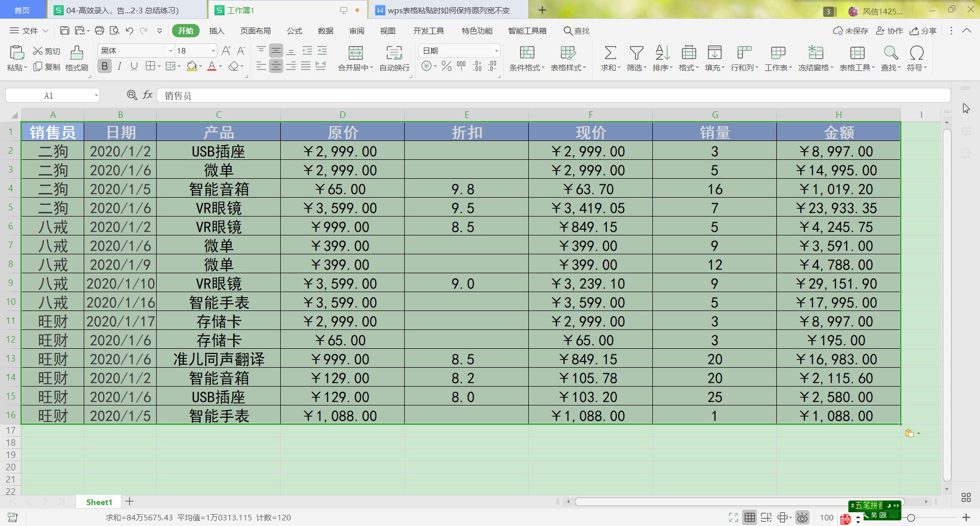Click the Sheet1 sheet tab
Viewport: 980px width, 526px height.
[x=99, y=502]
